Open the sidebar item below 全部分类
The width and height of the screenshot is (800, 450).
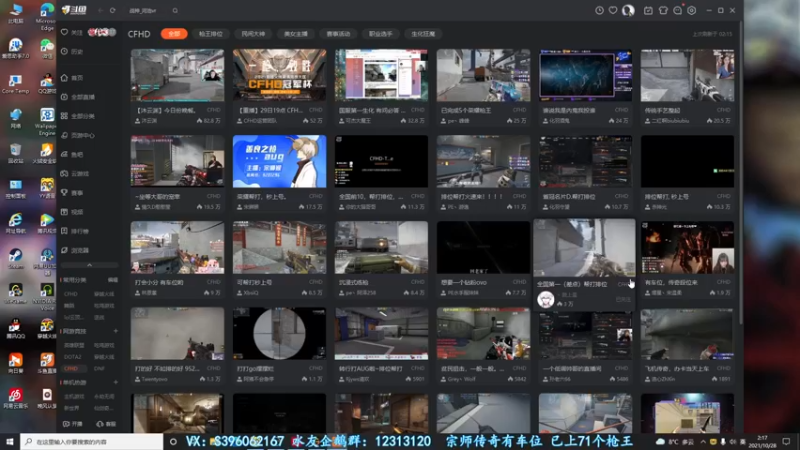78,135
